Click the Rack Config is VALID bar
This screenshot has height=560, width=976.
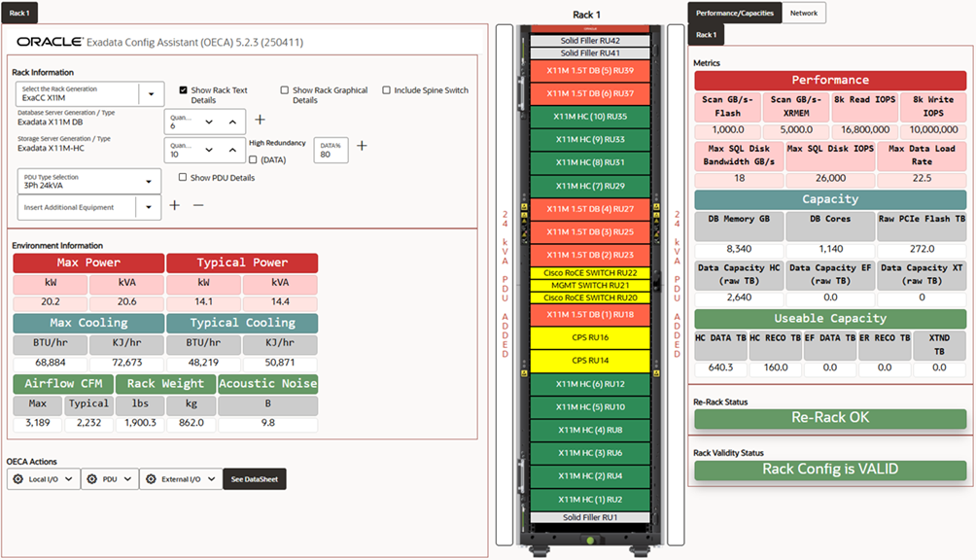coord(830,470)
